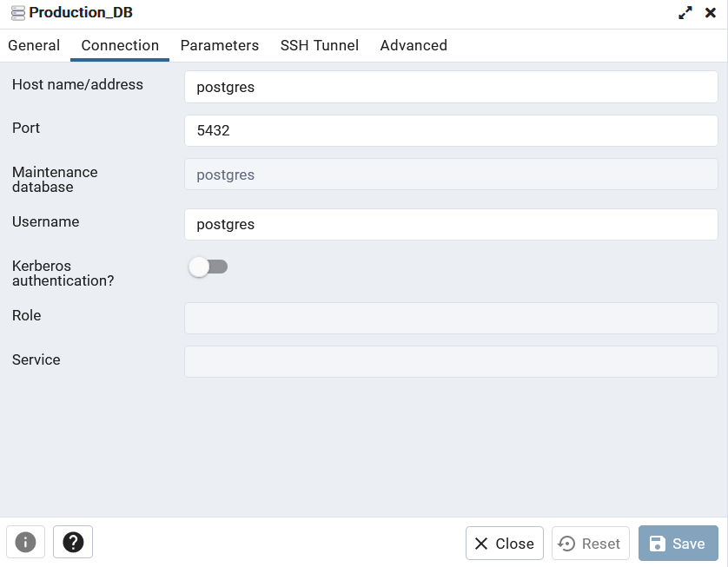Close dialog with X icon in title bar
Image resolution: width=728 pixels, height=567 pixels.
[x=710, y=13]
